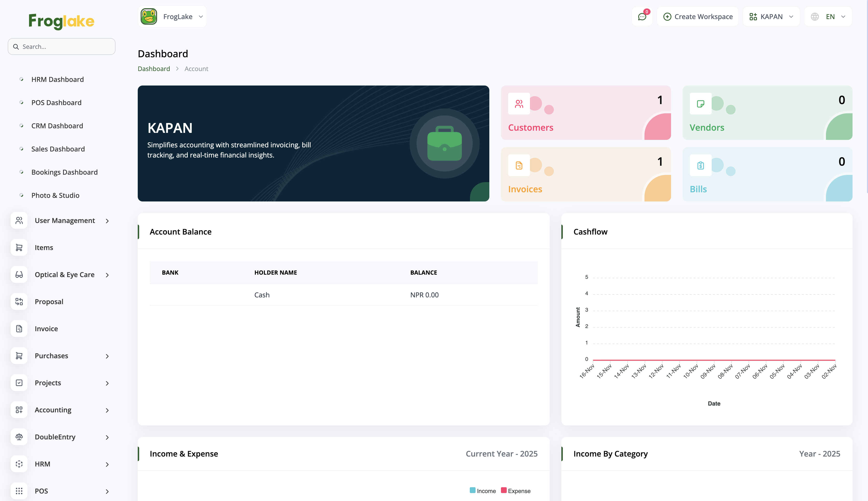Open the FrogLake workspace dropdown
The height and width of the screenshot is (501, 868).
coord(173,16)
